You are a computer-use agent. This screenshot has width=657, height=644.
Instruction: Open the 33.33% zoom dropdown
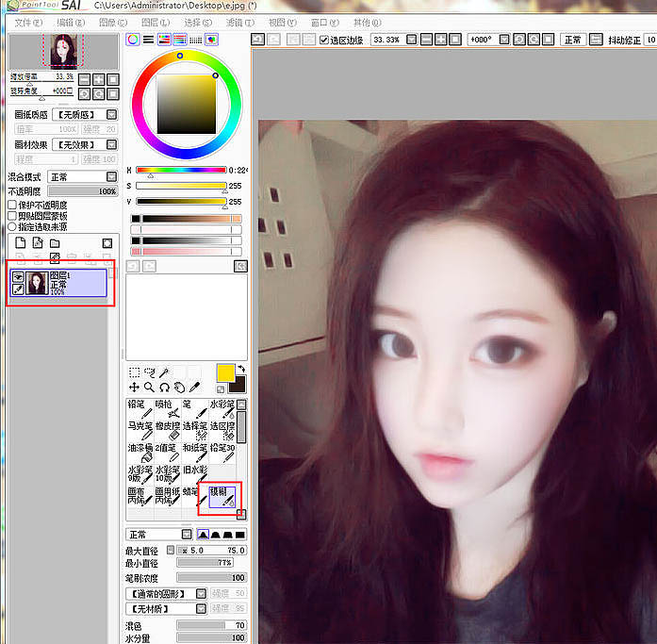[x=412, y=40]
